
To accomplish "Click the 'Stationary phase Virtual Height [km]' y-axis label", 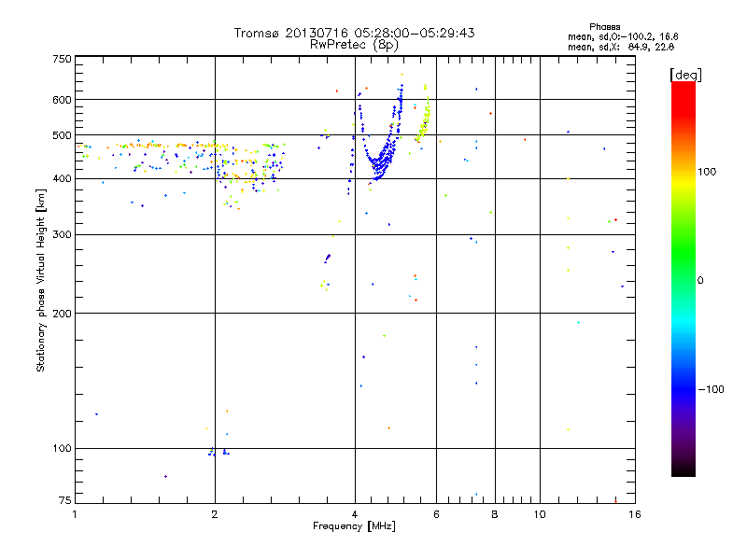I will (40, 280).
